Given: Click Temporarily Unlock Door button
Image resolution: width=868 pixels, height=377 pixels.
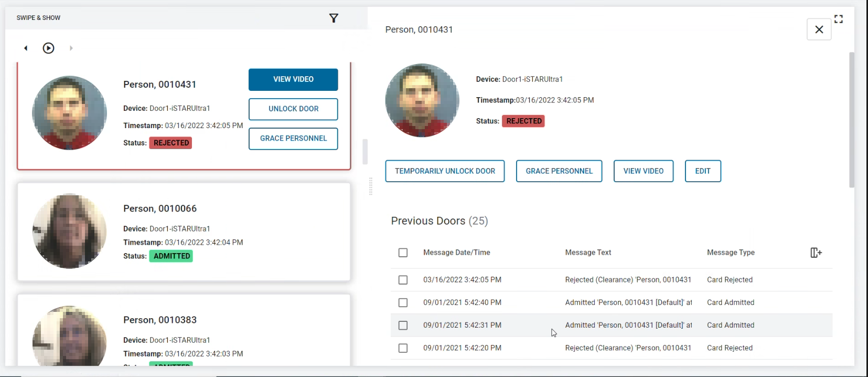Looking at the screenshot, I should [445, 171].
